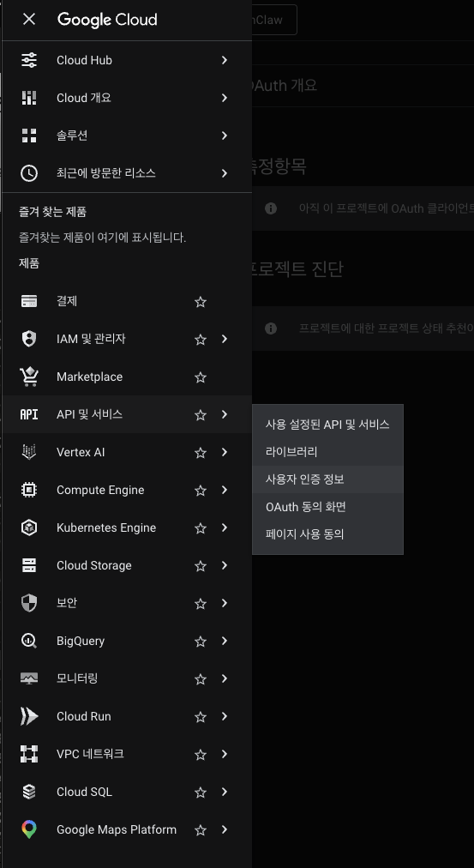Click the Compute Engine chip icon
Viewport: 474px width, 868px height.
click(x=29, y=490)
